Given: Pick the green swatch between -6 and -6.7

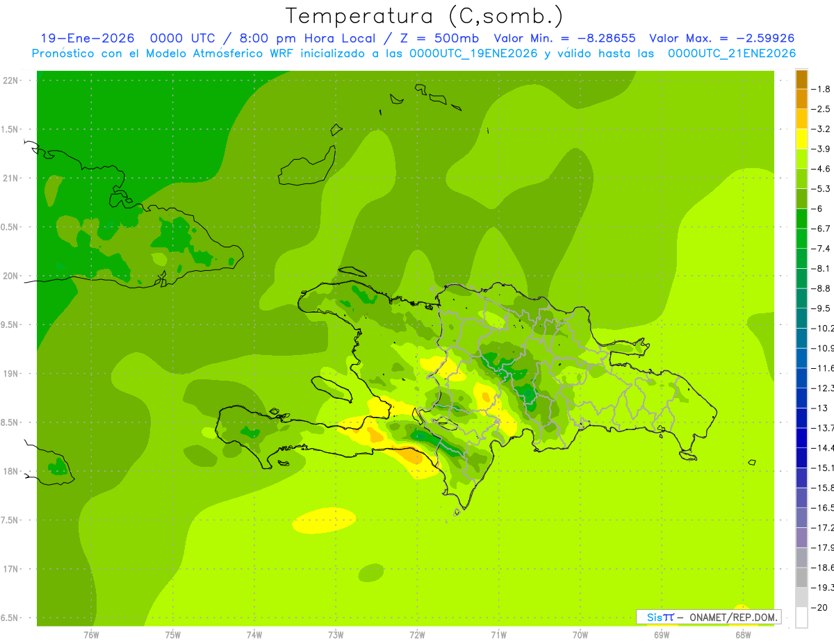Looking at the screenshot, I should (801, 219).
